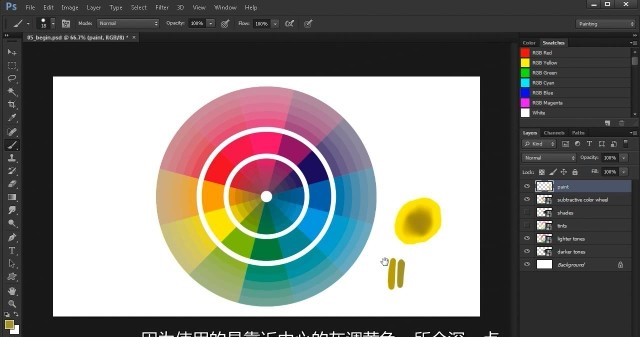Open the Filter menu
The image size is (640, 360).
point(162,7)
